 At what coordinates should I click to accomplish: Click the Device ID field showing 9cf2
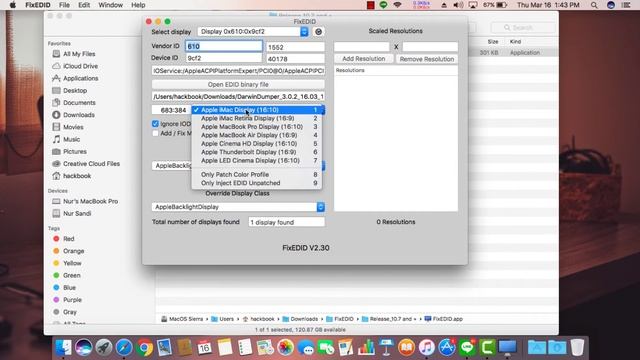tap(224, 58)
